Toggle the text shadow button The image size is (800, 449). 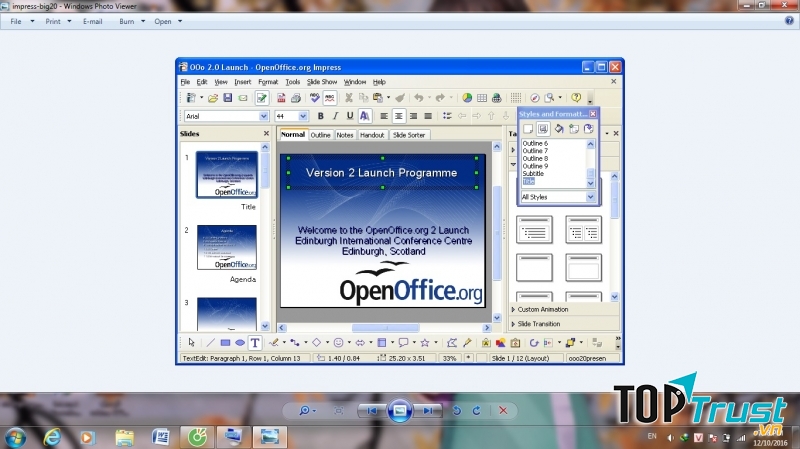coord(364,116)
